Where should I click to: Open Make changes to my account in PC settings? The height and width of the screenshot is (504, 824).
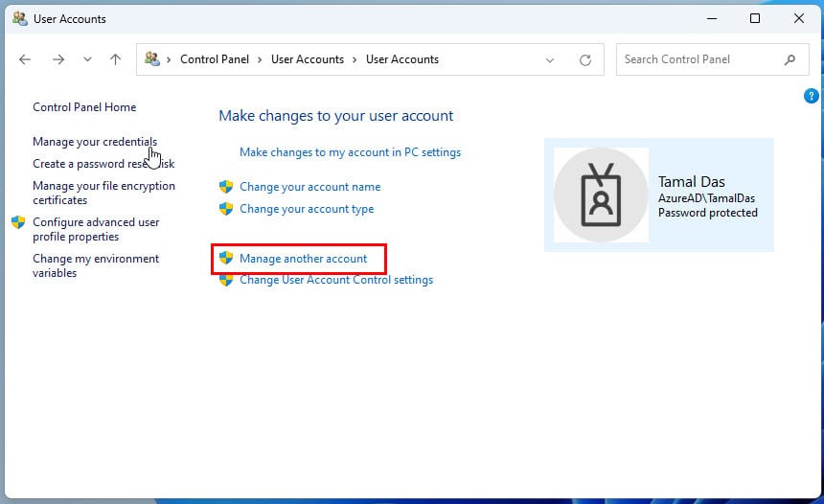pyautogui.click(x=350, y=152)
